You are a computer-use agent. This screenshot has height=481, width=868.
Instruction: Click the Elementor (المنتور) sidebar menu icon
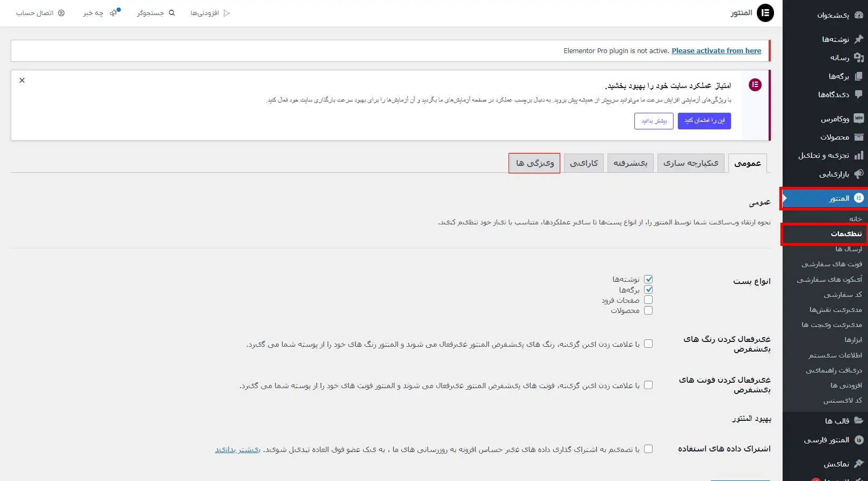(x=858, y=198)
